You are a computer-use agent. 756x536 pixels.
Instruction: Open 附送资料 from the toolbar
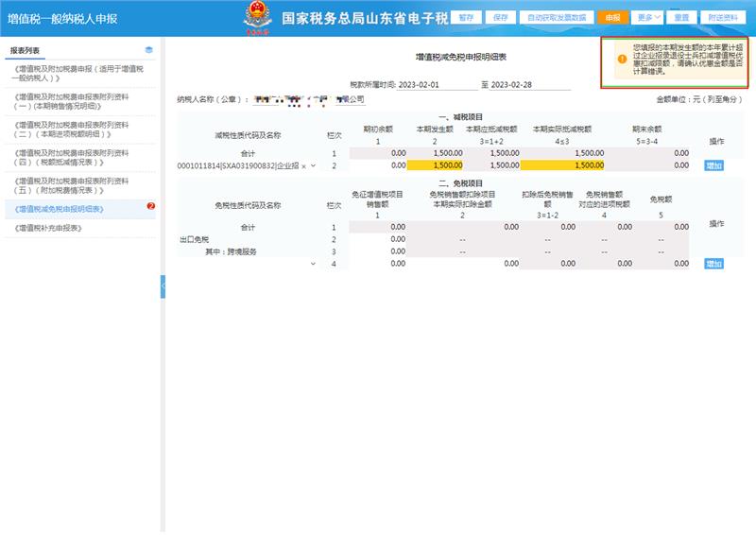tap(723, 17)
